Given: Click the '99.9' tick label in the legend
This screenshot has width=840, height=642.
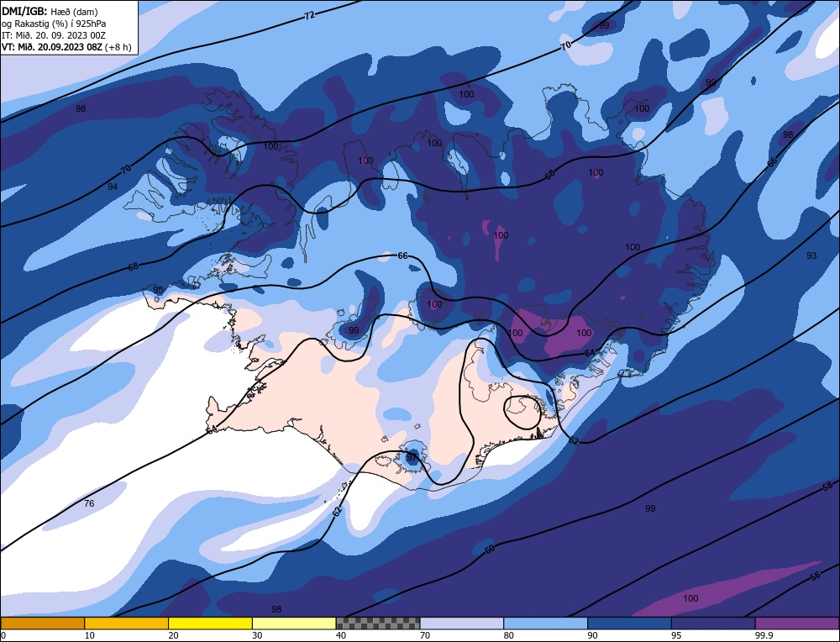Looking at the screenshot, I should [x=764, y=635].
